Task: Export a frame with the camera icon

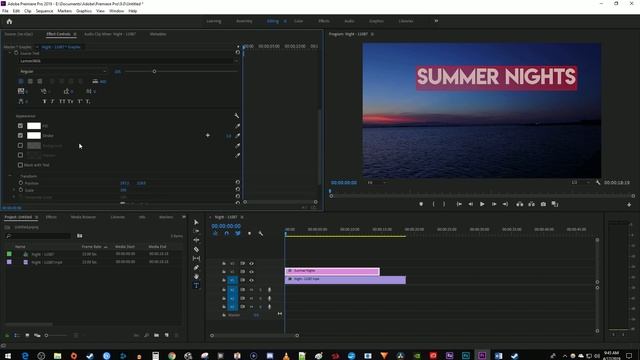Action: (543, 204)
